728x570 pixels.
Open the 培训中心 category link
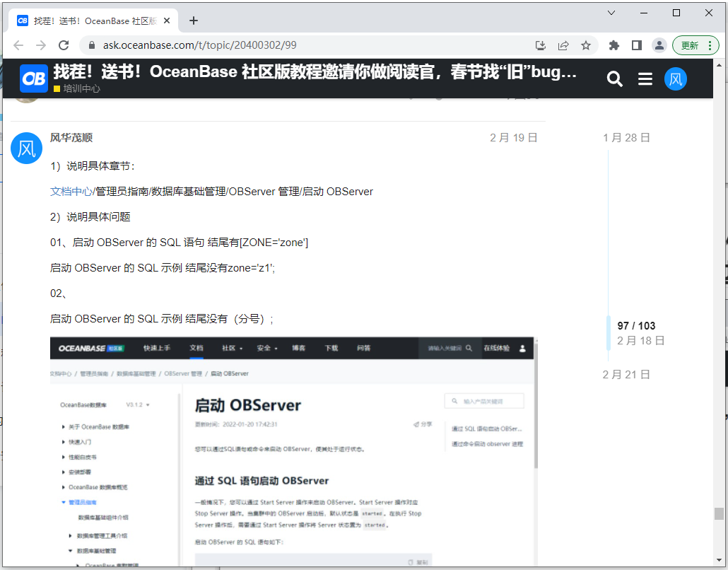click(77, 88)
